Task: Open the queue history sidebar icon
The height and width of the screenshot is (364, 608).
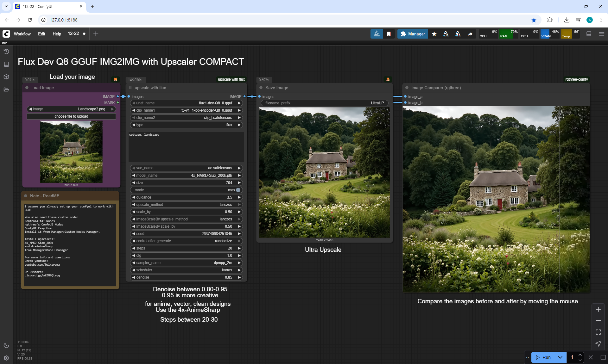Action: click(6, 52)
